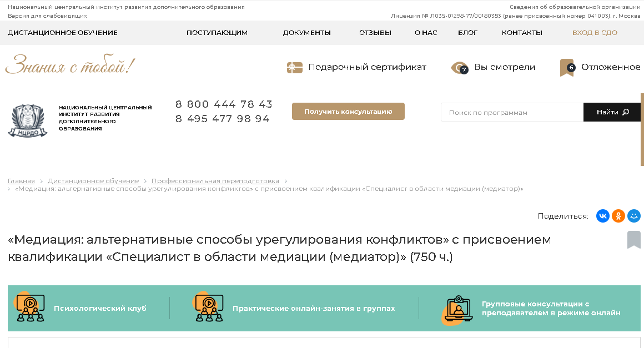The image size is (644, 348).
Task: Open the Вы смотрели link text
Action: 505,67
